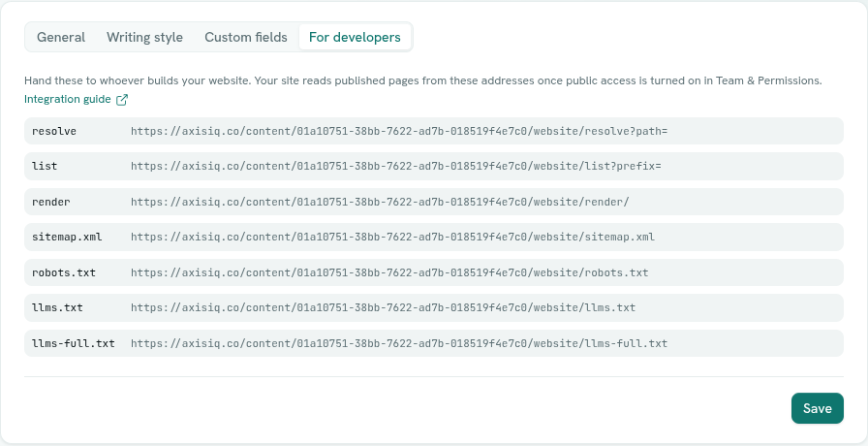The height and width of the screenshot is (446, 868).
Task: Select the Custom fields tab
Action: coord(246,37)
